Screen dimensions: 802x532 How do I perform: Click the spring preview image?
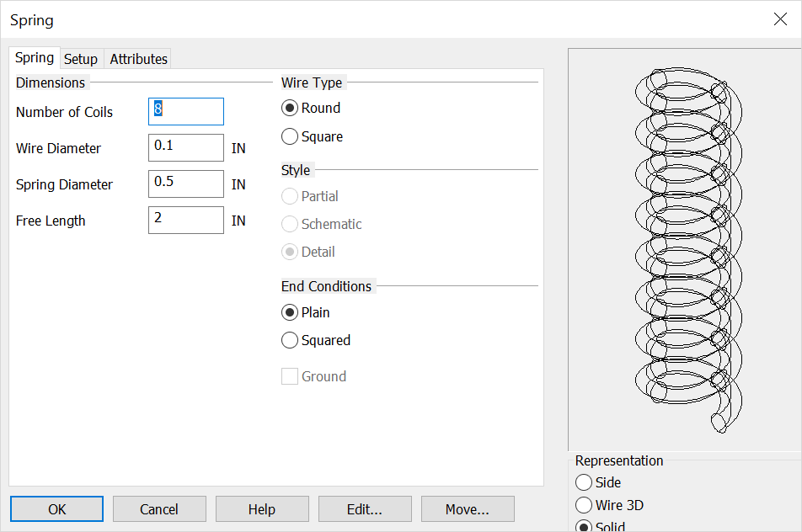click(x=684, y=248)
